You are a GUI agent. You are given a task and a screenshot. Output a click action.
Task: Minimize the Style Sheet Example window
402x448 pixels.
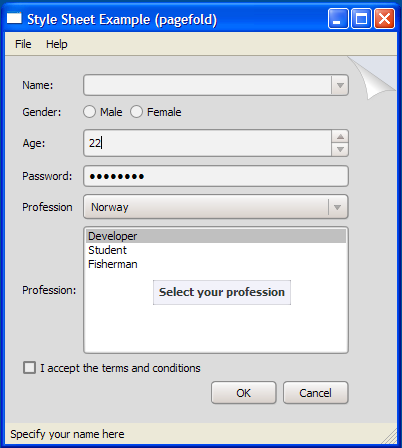click(x=338, y=19)
